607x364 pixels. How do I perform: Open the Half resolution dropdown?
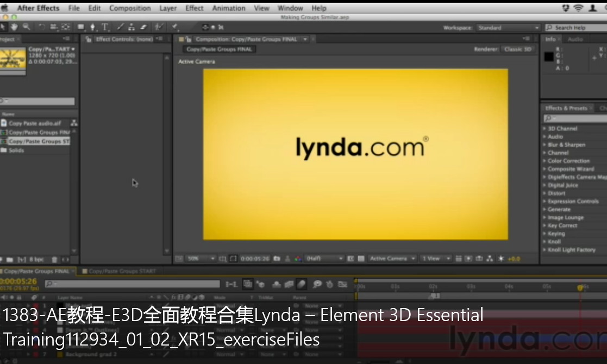point(324,259)
